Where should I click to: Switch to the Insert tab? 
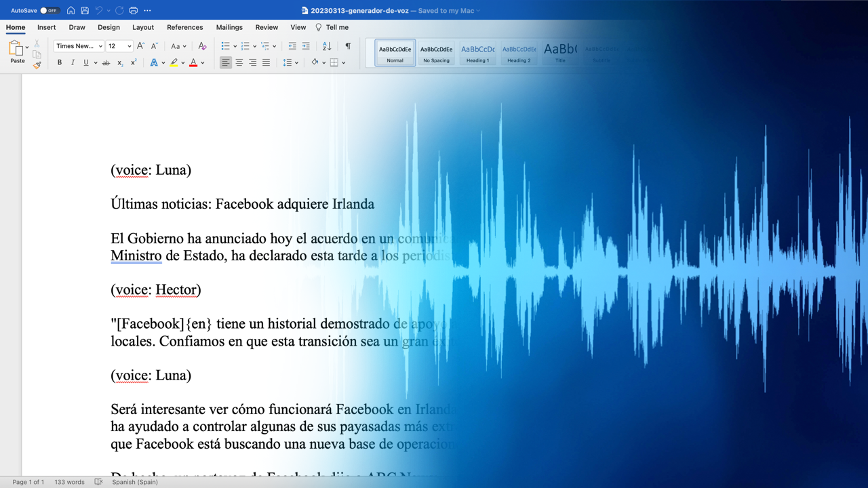click(x=47, y=28)
